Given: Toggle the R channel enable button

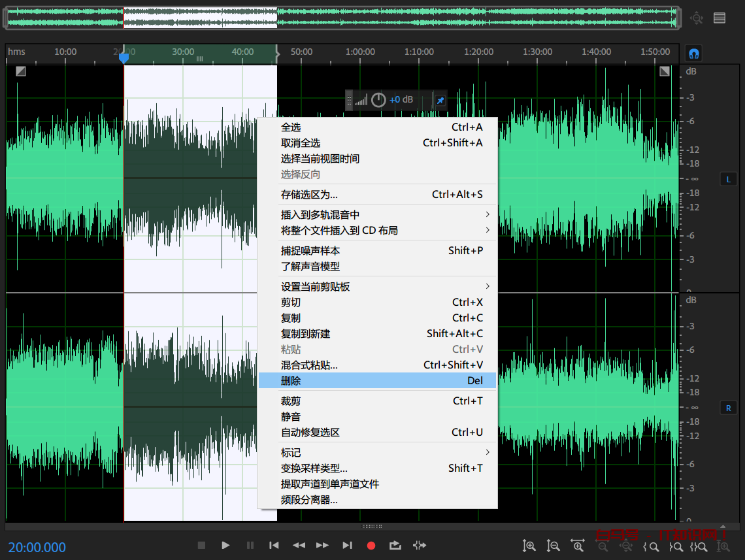Looking at the screenshot, I should pyautogui.click(x=728, y=408).
